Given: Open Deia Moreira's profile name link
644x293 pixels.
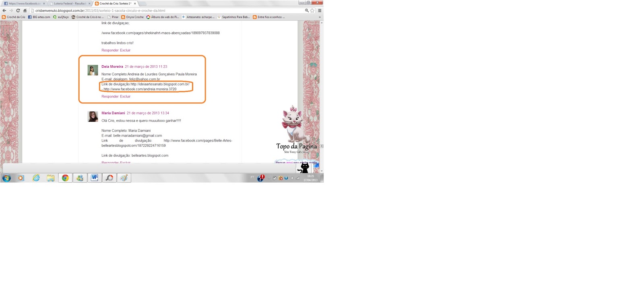Looking at the screenshot, I should (x=112, y=66).
